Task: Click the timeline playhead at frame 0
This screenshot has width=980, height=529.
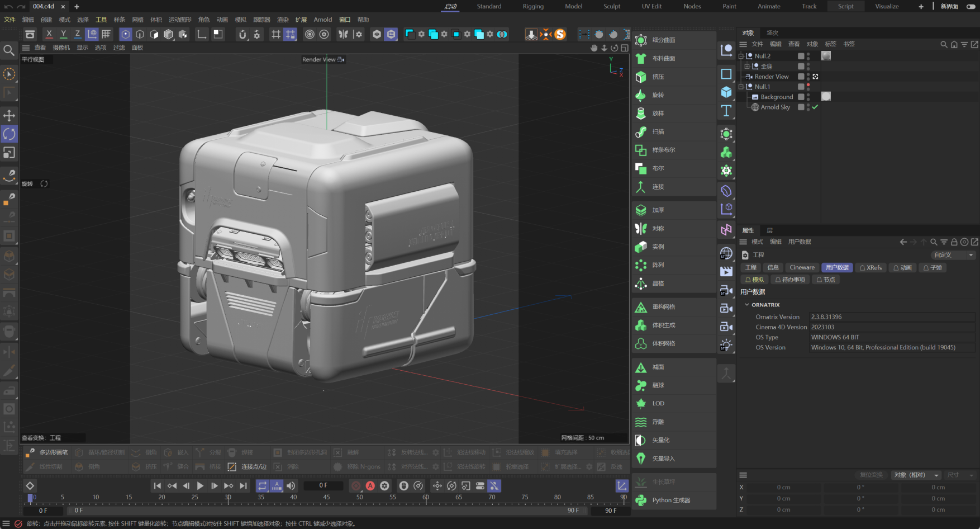Action: (x=30, y=497)
